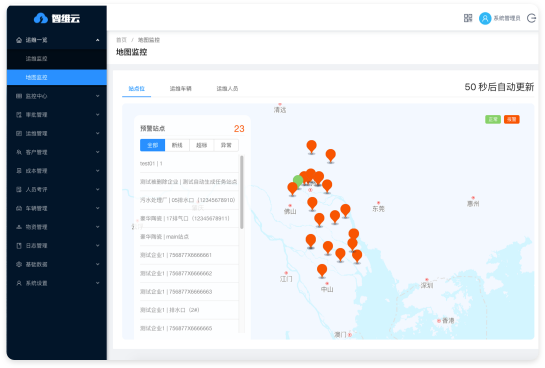The width and height of the screenshot is (545, 368).
Task: Open the 系统设置 menu label
Action: (x=36, y=283)
